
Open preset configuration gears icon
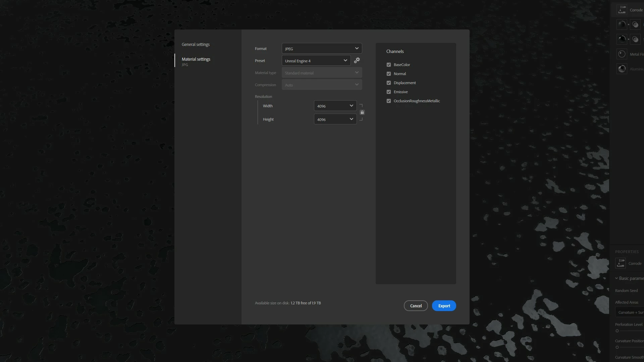click(357, 60)
